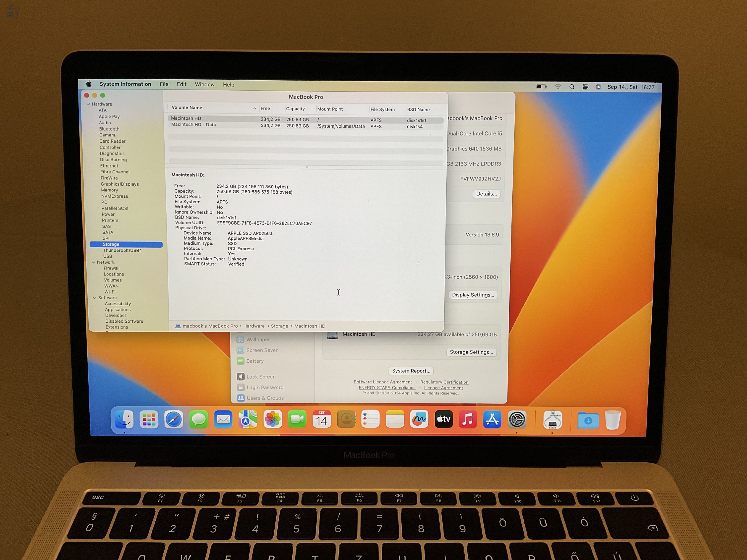747x560 pixels.
Task: Click System Report... button
Action: point(411,371)
